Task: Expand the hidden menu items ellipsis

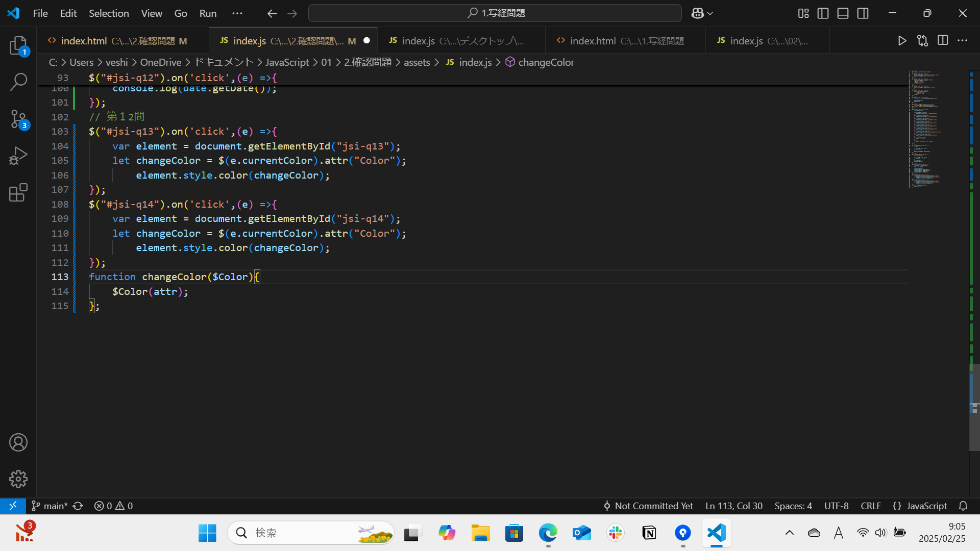Action: [237, 13]
